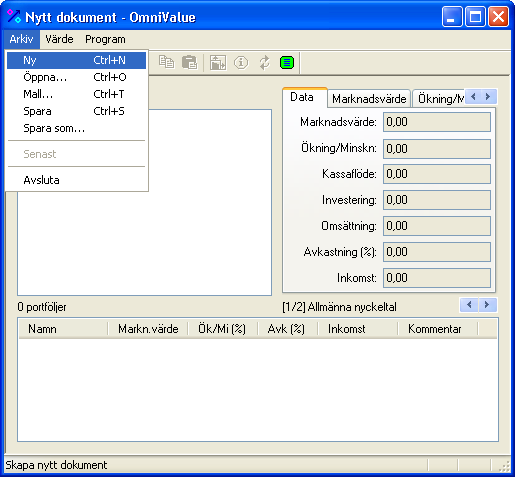This screenshot has height=477, width=515.
Task: Choose Mall... menu entry
Action: (x=76, y=94)
